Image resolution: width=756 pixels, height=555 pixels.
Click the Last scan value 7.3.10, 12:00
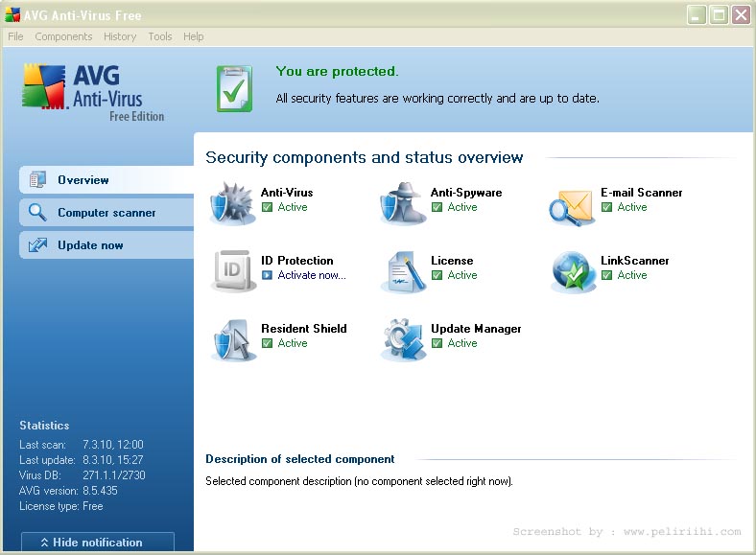113,445
